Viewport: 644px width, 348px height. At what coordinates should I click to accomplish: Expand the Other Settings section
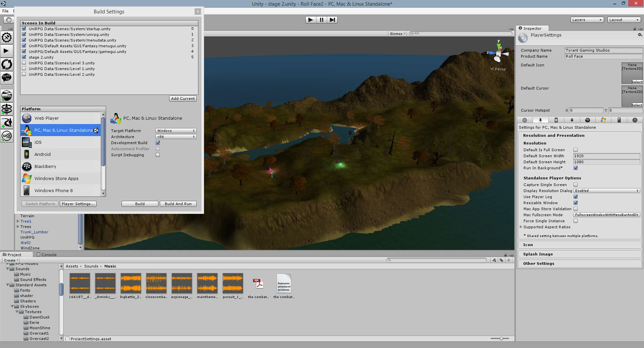[x=580, y=264]
